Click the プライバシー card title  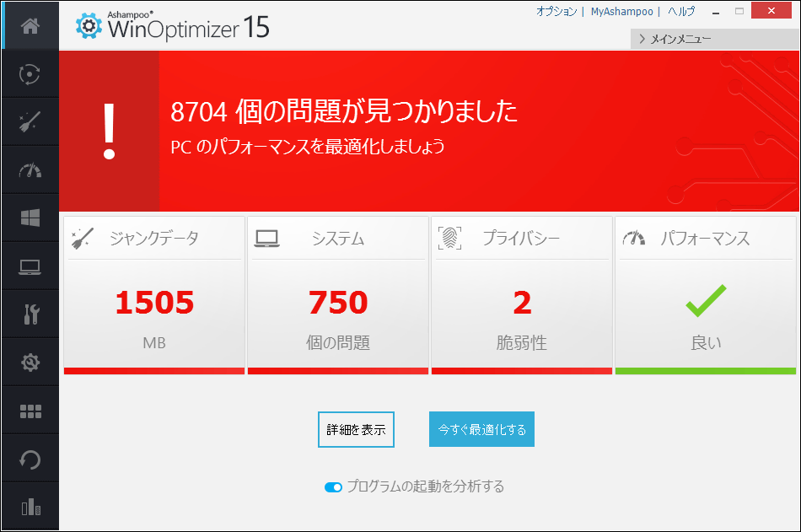[522, 238]
